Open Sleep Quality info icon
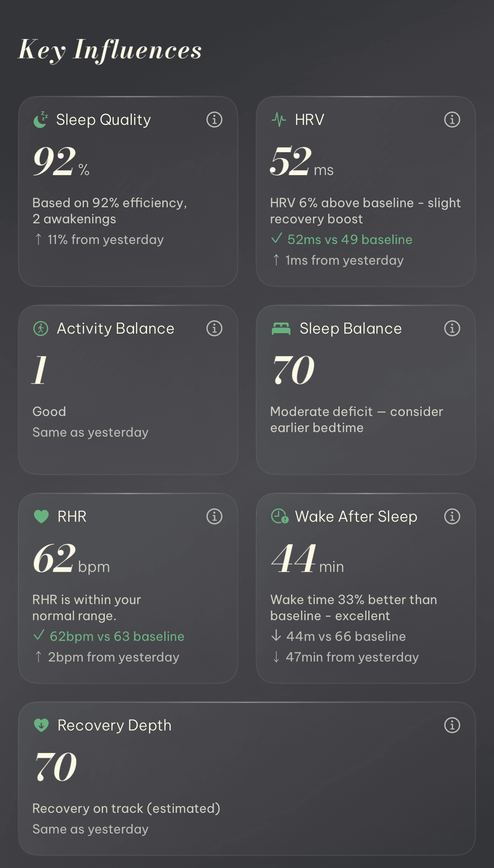 point(214,120)
